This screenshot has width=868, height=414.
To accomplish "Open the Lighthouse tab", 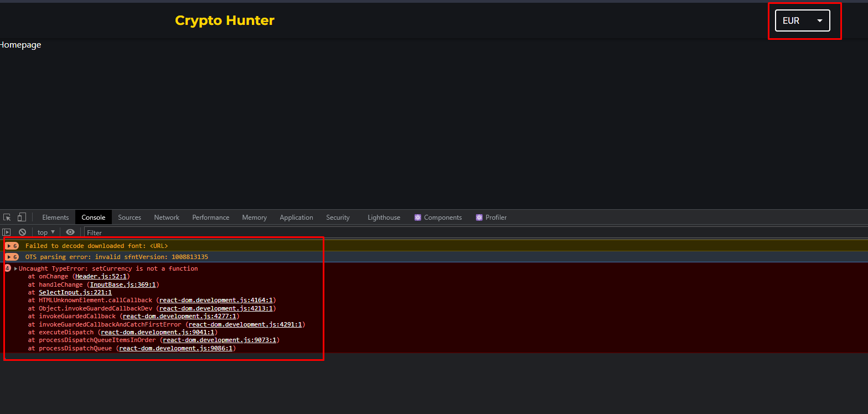I will (x=384, y=218).
